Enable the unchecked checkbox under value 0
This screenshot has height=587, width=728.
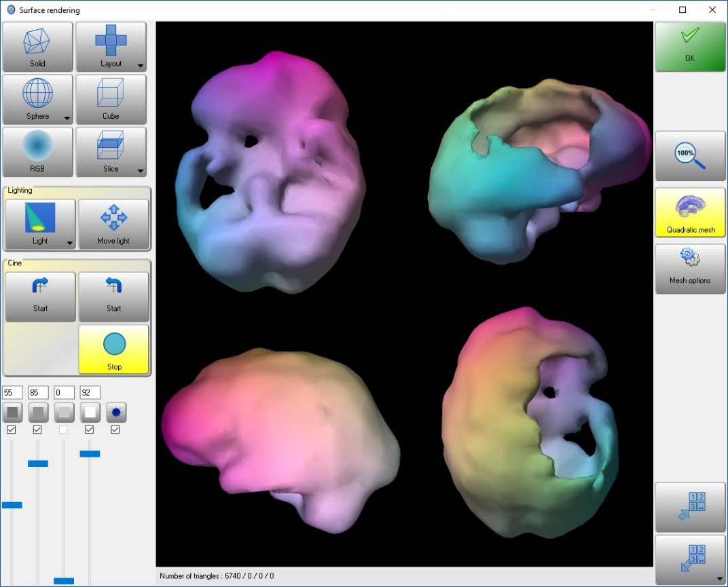63,430
